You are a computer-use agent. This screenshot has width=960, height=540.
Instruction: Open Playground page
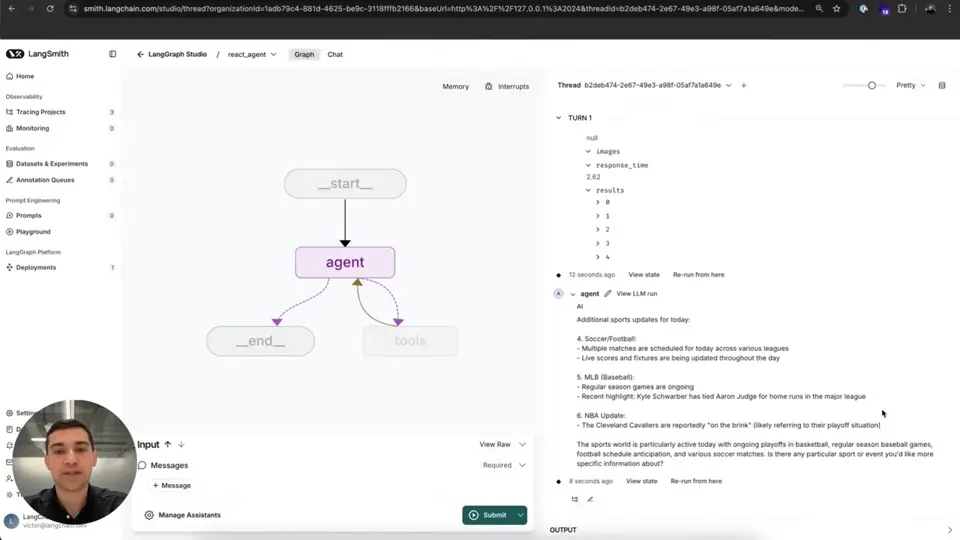33,232
